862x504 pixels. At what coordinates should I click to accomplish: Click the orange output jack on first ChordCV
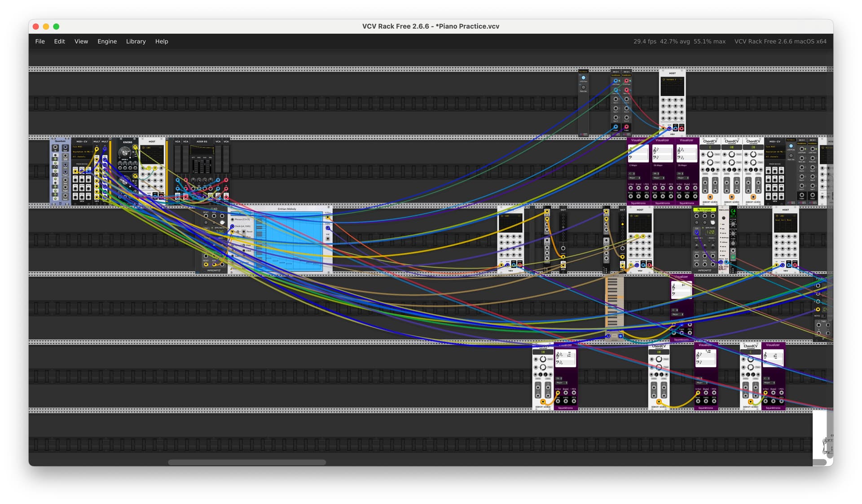pos(710,197)
